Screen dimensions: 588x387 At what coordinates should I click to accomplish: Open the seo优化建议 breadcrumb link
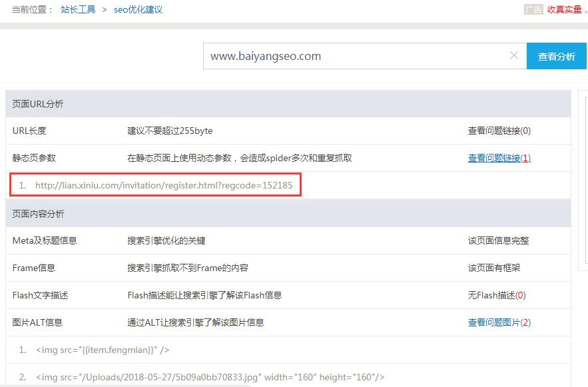tap(138, 9)
